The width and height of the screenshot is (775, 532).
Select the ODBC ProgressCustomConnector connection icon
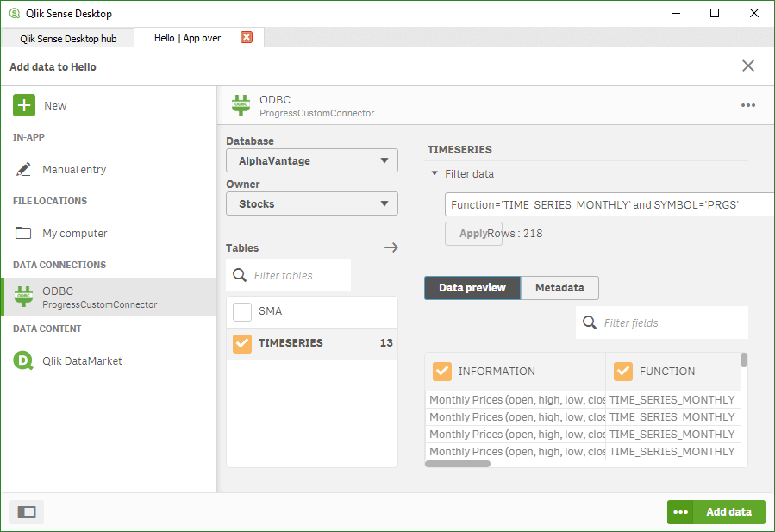tap(23, 296)
